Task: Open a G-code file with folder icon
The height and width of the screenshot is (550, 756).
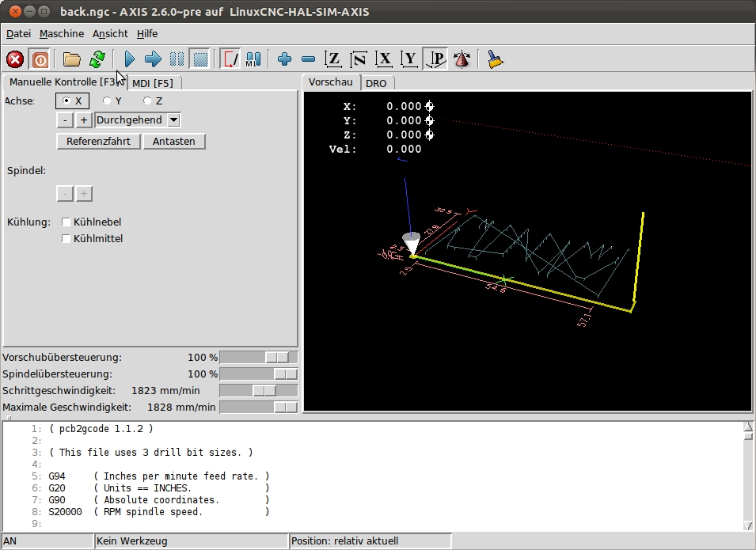Action: click(72, 59)
